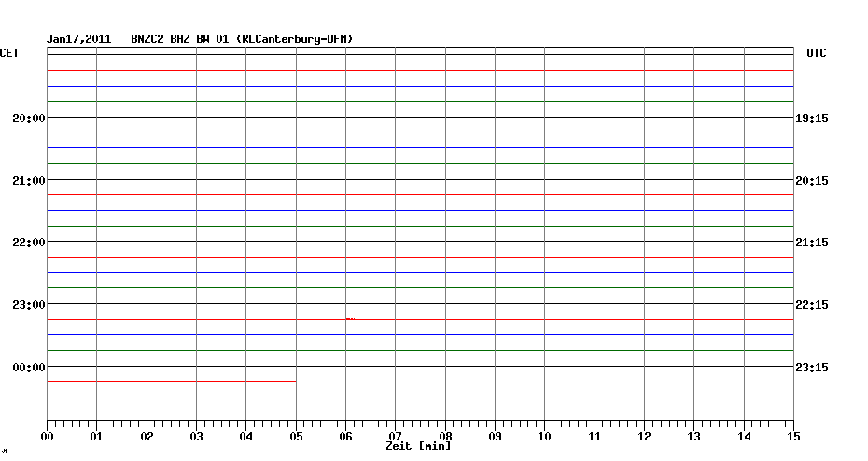Click the 22:00 CET time label
Image resolution: width=868 pixels, height=461 pixels.
pyautogui.click(x=28, y=243)
